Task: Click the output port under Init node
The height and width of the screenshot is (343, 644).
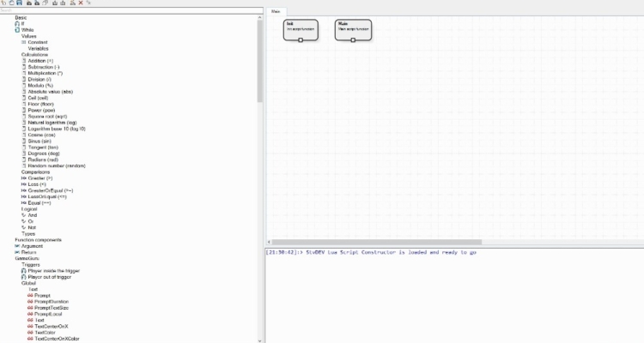Action: [301, 40]
